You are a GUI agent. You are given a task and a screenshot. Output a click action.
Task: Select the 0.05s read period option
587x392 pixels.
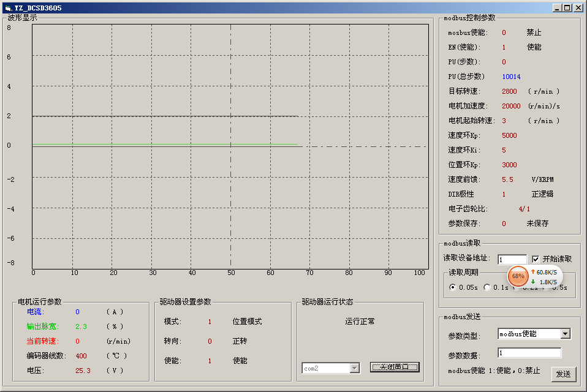(x=453, y=287)
